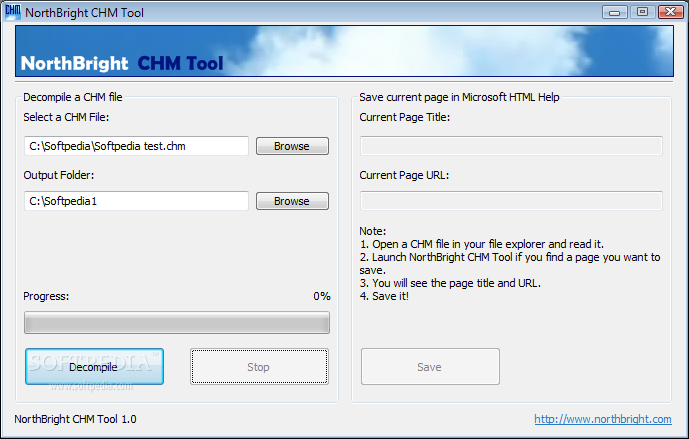Open the northbright.com website link
The height and width of the screenshot is (439, 689).
(x=603, y=419)
